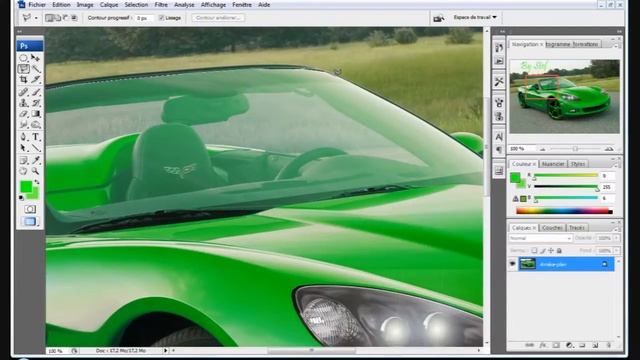640x360 pixels.
Task: Select the Eyedropper tool
Action: tap(36, 160)
